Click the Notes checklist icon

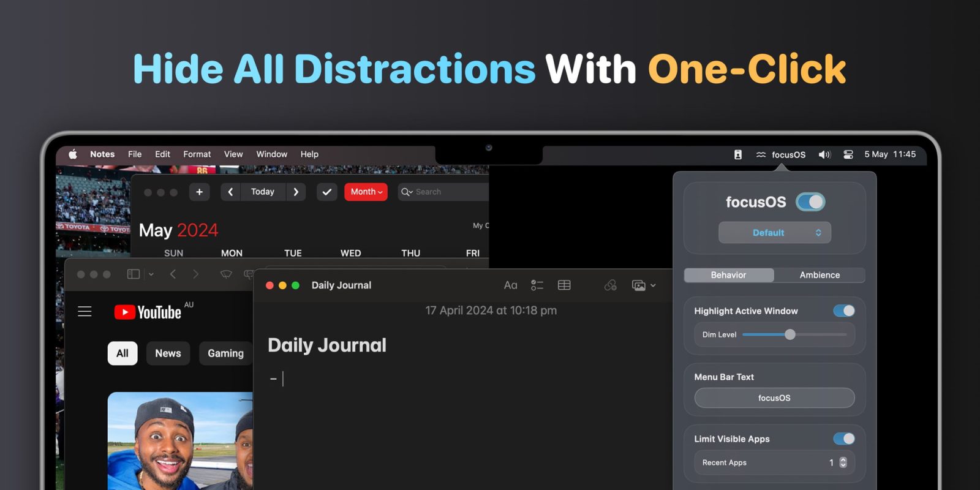(537, 285)
